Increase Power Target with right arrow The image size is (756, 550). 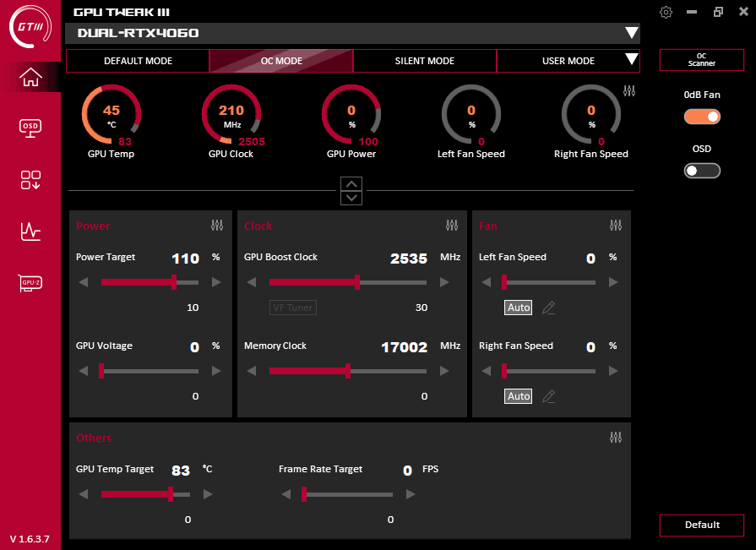216,282
